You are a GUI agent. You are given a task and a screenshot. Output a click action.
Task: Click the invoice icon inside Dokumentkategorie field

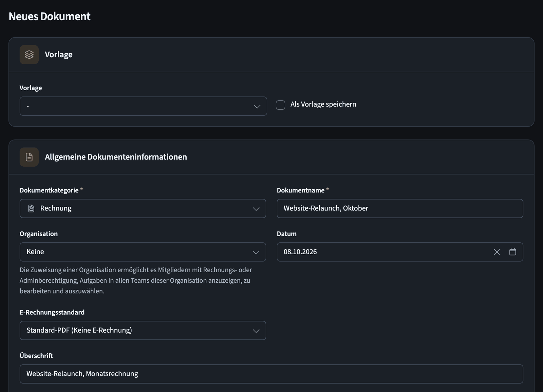coord(31,208)
